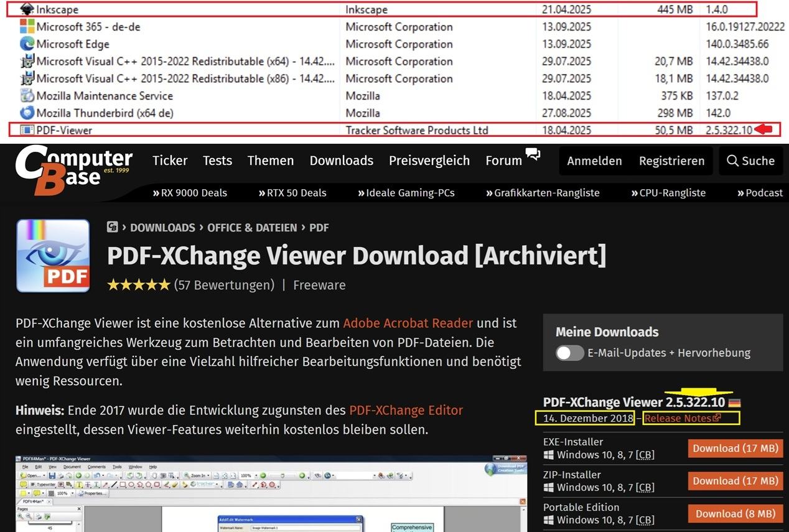Open the PDF-XChange Viewer screenshot preview

tap(271, 494)
